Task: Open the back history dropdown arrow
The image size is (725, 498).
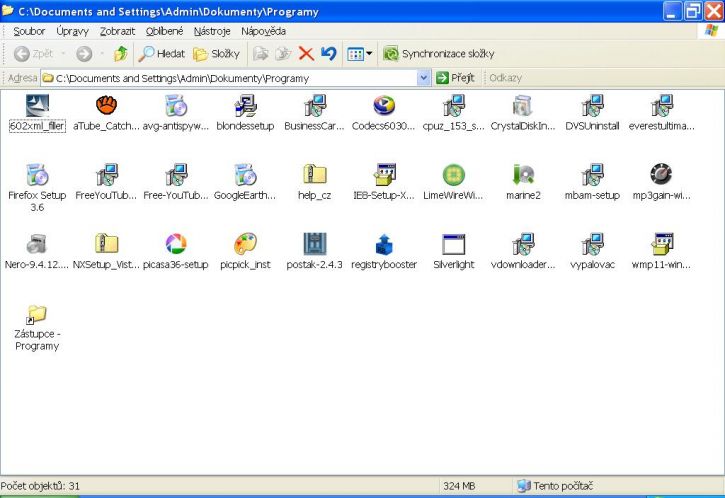Action: [x=63, y=54]
